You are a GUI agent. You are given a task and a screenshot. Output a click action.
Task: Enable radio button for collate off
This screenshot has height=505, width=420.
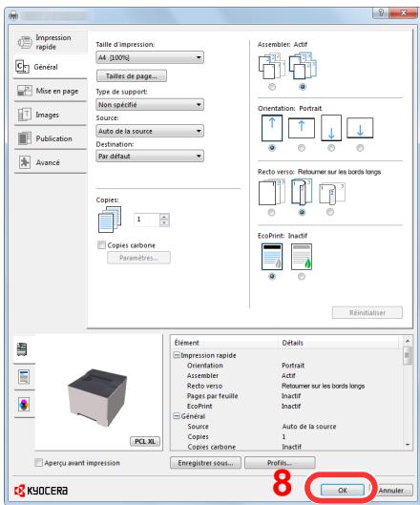272,87
